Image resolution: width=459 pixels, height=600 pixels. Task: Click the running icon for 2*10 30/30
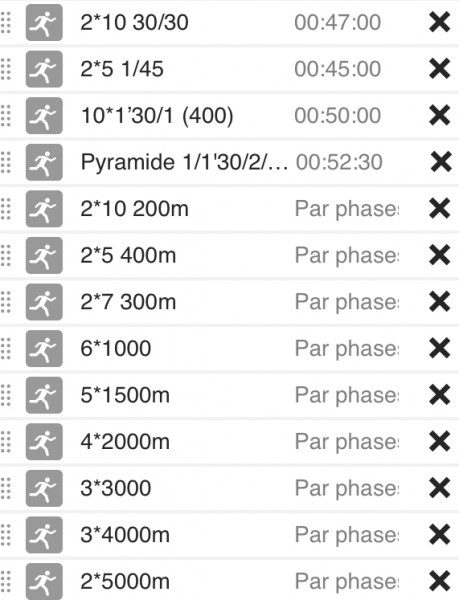click(x=44, y=22)
